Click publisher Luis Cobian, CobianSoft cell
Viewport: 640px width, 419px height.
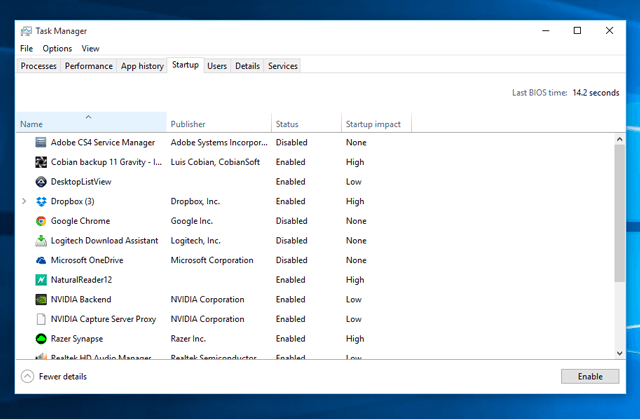(215, 162)
